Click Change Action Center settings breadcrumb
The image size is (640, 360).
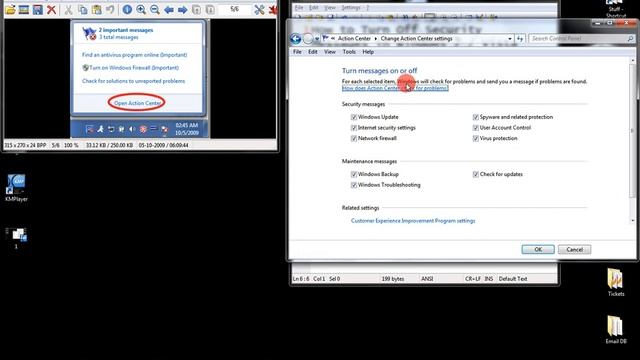tap(416, 38)
